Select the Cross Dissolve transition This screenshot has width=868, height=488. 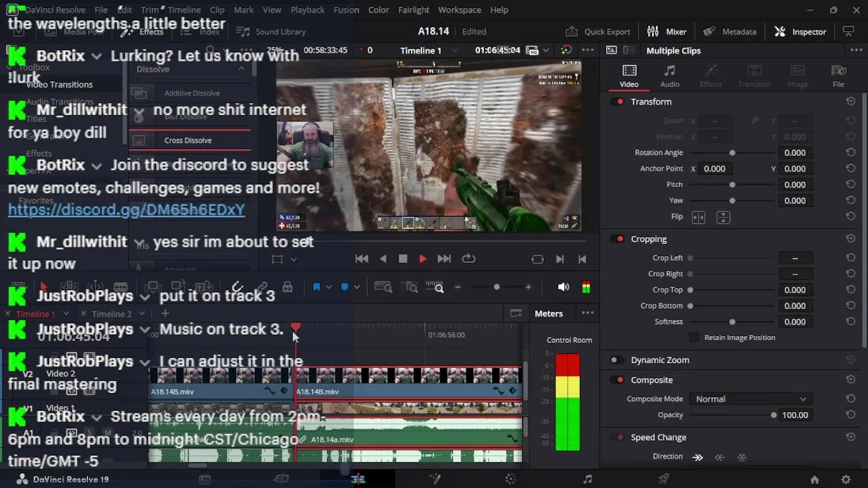(x=188, y=140)
